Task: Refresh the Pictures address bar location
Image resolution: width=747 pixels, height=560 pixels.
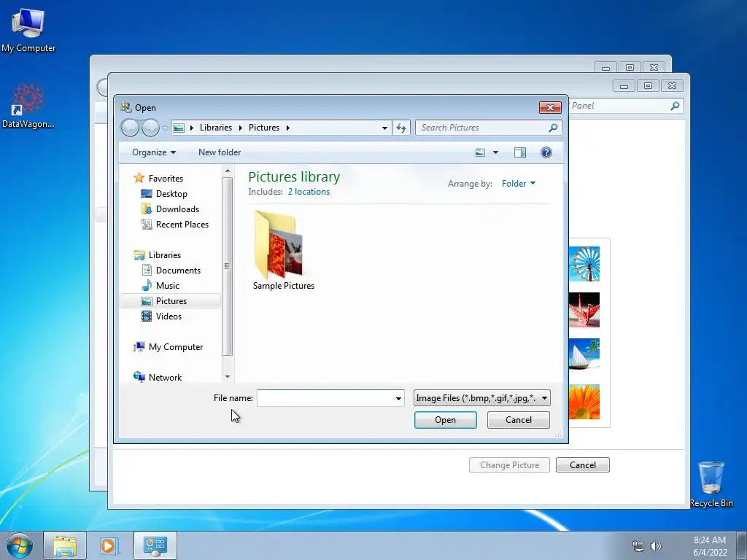Action: pyautogui.click(x=401, y=128)
